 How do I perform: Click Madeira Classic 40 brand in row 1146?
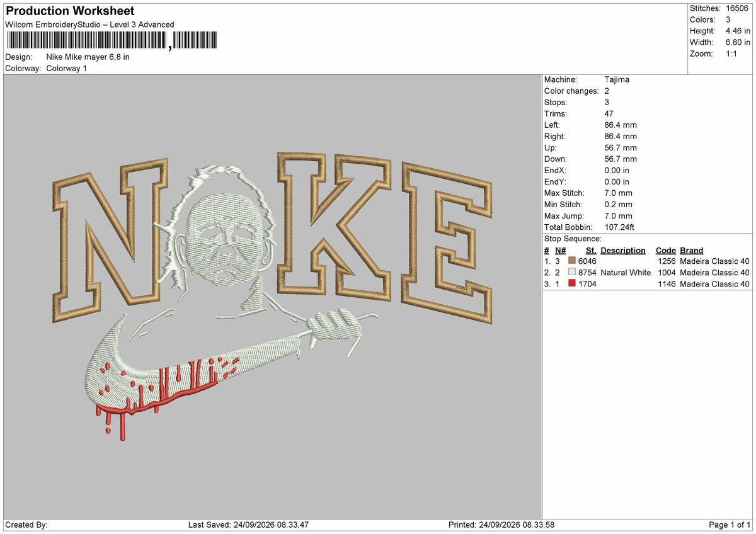coord(715,284)
